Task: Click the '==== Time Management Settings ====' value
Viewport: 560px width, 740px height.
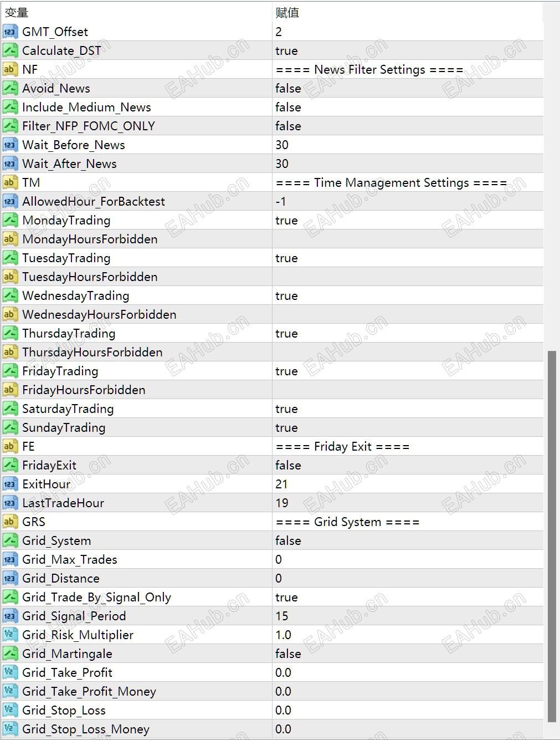Action: click(x=391, y=182)
